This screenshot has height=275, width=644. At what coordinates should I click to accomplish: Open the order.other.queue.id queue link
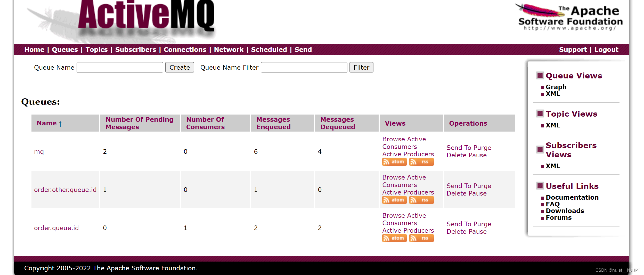(x=65, y=190)
